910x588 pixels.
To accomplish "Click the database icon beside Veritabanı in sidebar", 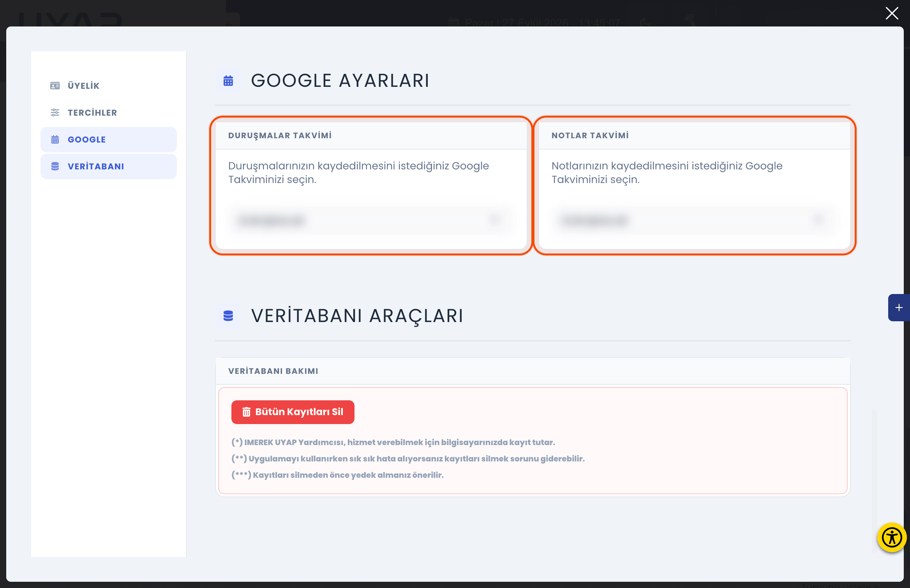I will pos(55,166).
